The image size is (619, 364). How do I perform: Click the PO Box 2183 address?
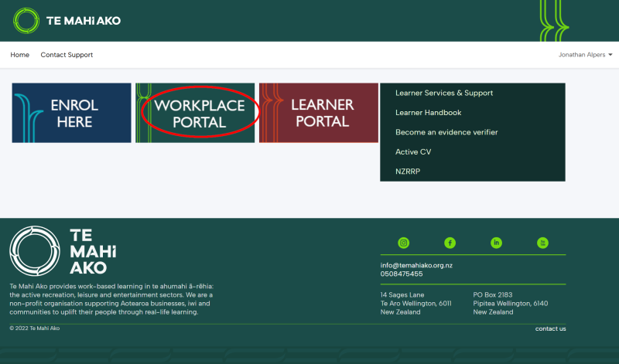tap(511, 303)
